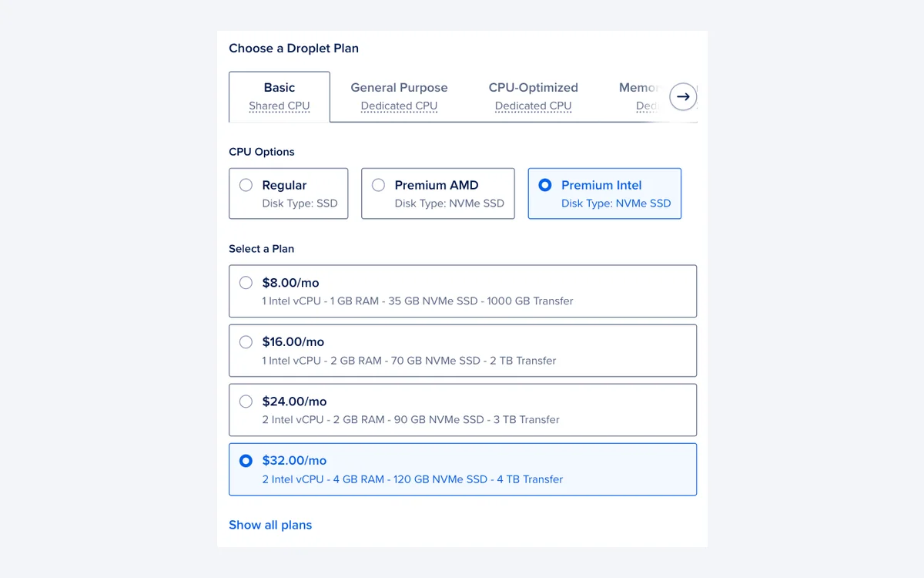Click the 'Choose a Droplet Plan' heading

pyautogui.click(x=293, y=49)
